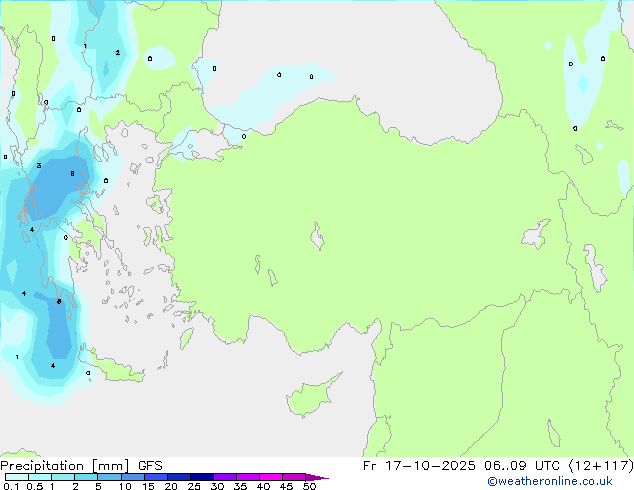The image size is (634, 490).
Task: Pick the 0.1–0.5 mm legend swatch
Action: (x=17, y=477)
